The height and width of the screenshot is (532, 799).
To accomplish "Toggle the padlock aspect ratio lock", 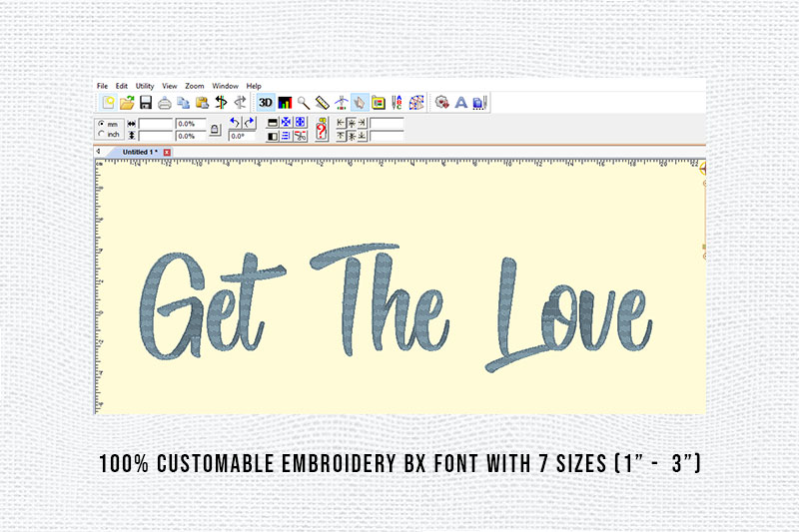I will [x=215, y=130].
